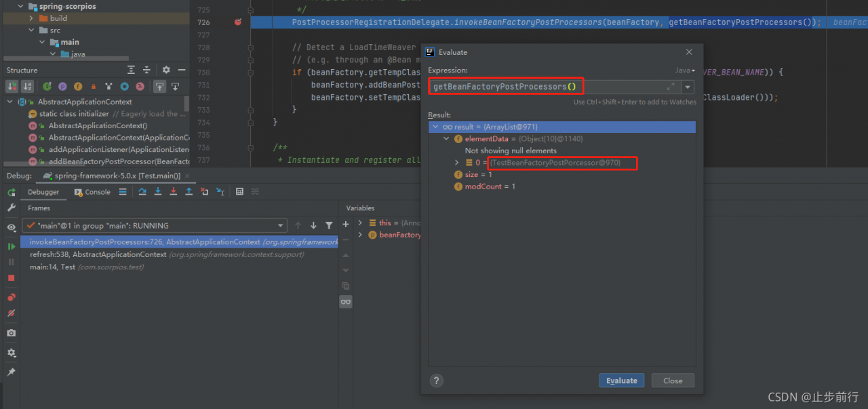Click the camera thread dump icon
The image size is (868, 409).
12,333
